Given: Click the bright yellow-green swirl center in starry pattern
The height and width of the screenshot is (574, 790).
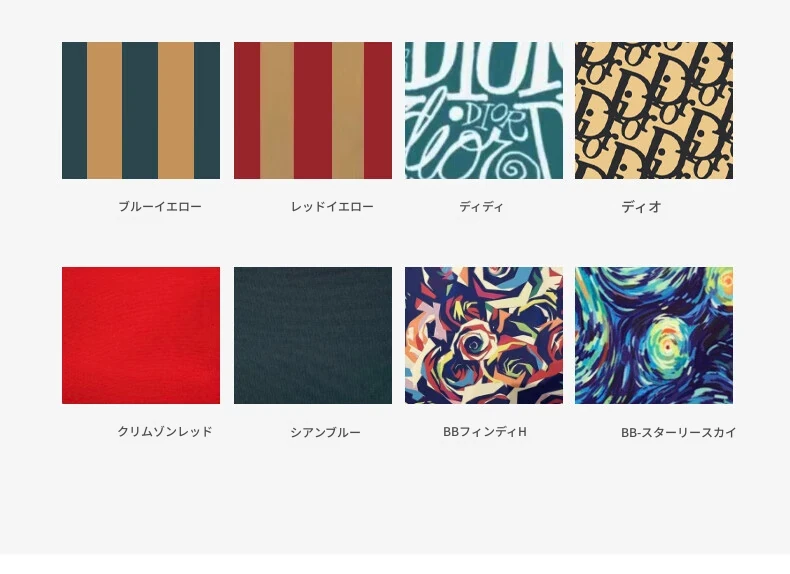Looking at the screenshot, I should [667, 346].
